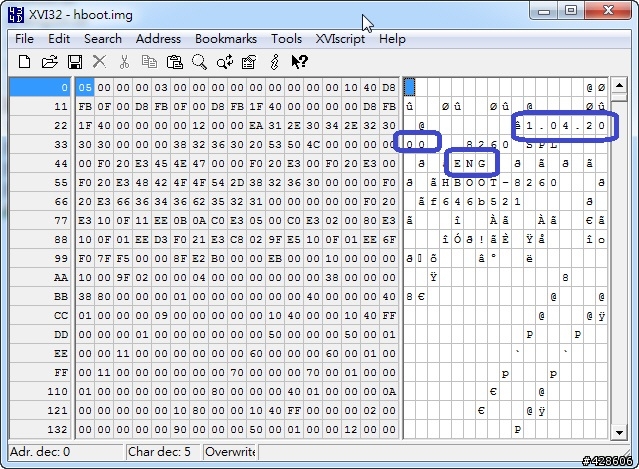Viewport: 639px width, 469px height.
Task: Select address row label 22
Action: (40, 126)
